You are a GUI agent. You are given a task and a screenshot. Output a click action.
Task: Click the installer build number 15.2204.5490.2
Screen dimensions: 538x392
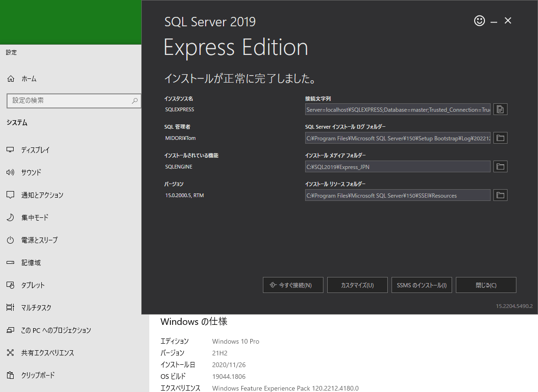[x=514, y=306]
